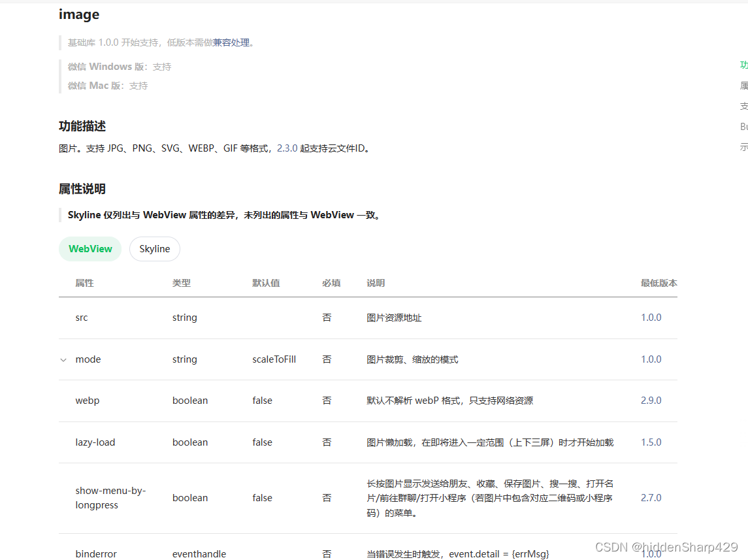Switch to the WebView tab
The height and width of the screenshot is (560, 748).
89,248
